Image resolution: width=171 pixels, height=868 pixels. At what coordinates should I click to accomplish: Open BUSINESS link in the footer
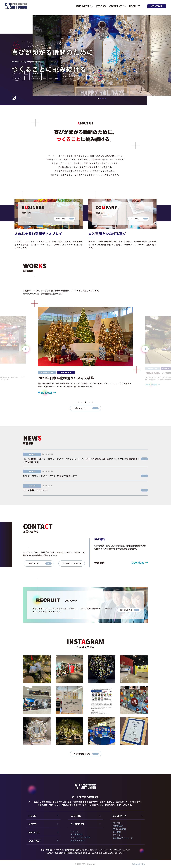[77, 824]
